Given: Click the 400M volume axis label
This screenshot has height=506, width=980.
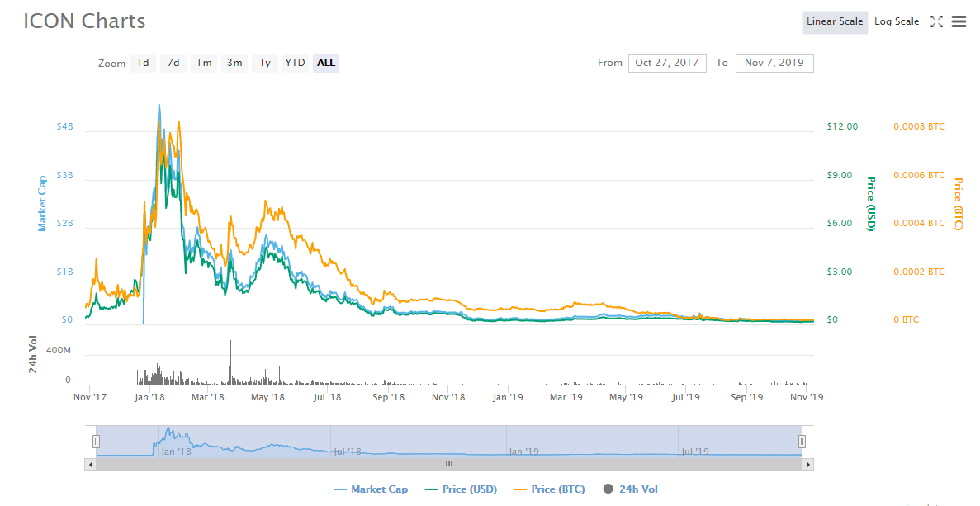Looking at the screenshot, I should click(59, 351).
